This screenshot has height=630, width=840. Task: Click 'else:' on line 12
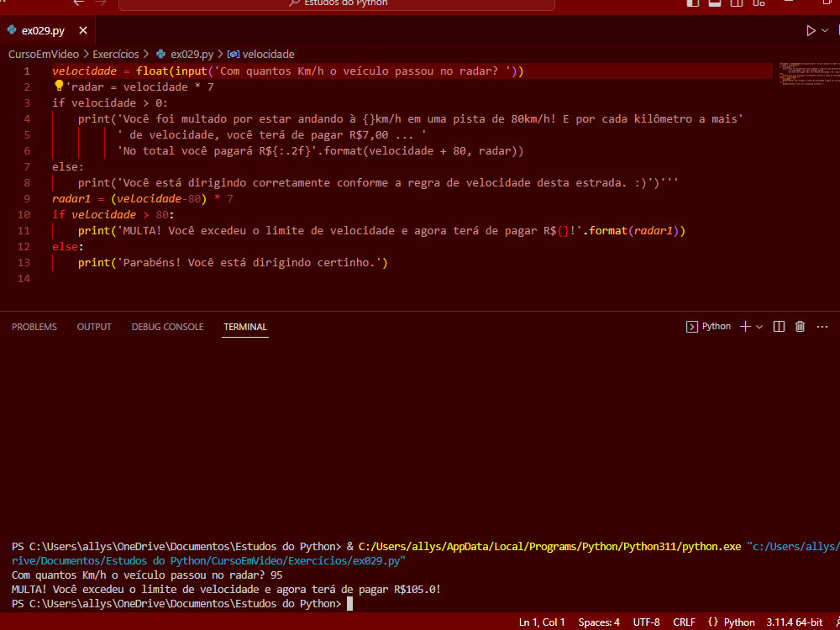click(x=68, y=246)
